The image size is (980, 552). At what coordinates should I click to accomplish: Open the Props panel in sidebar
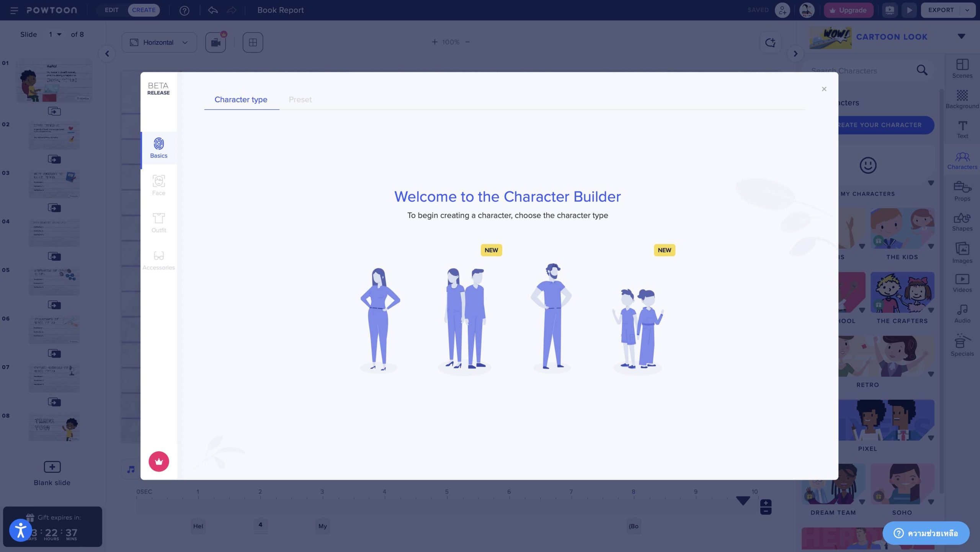pos(962,191)
